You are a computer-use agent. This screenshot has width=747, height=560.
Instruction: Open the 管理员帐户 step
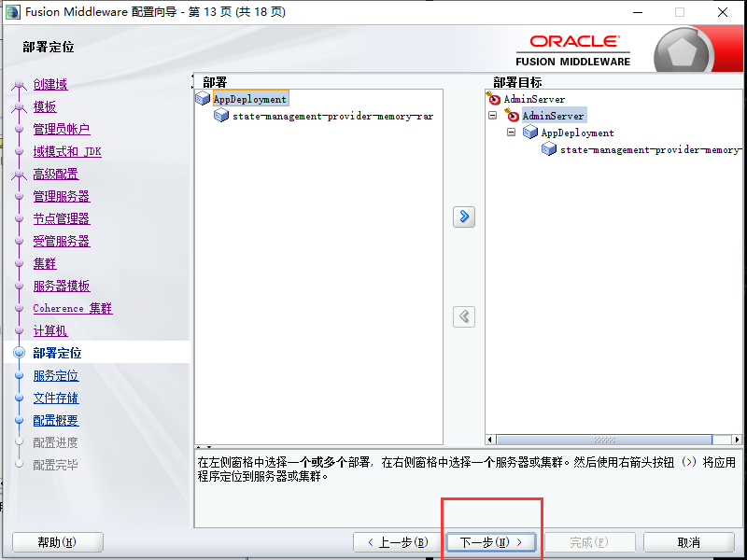point(62,129)
